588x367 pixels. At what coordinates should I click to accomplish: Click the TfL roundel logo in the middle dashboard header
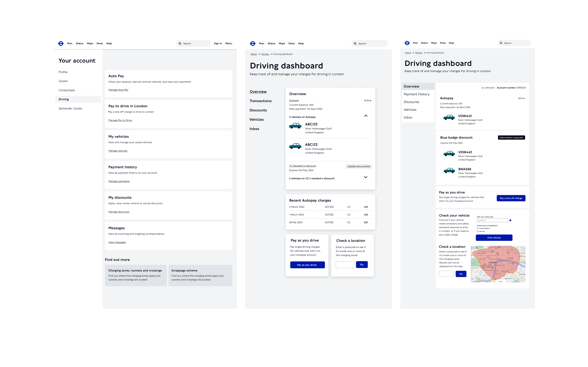tap(253, 43)
